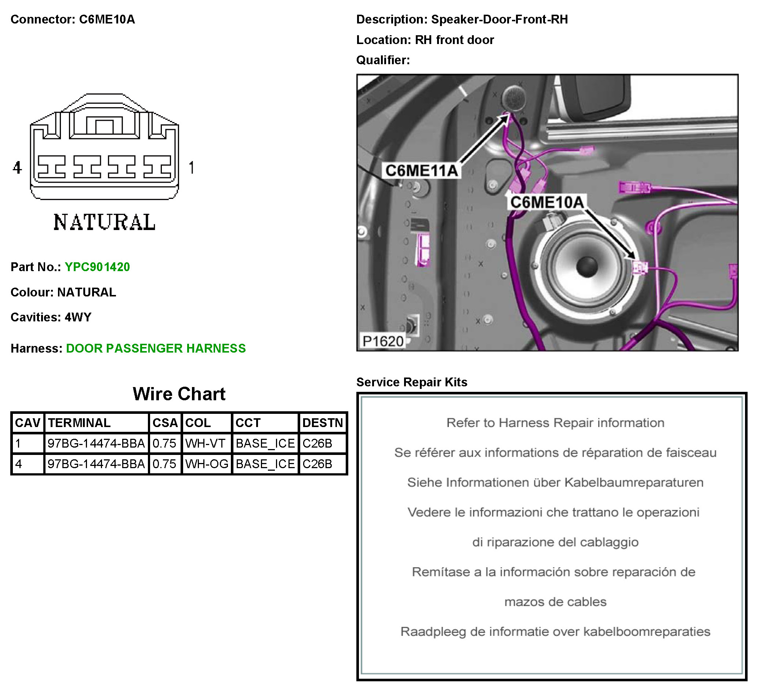The image size is (763, 700).
Task: Click C26B destination in cavity 4 row
Action: click(317, 464)
